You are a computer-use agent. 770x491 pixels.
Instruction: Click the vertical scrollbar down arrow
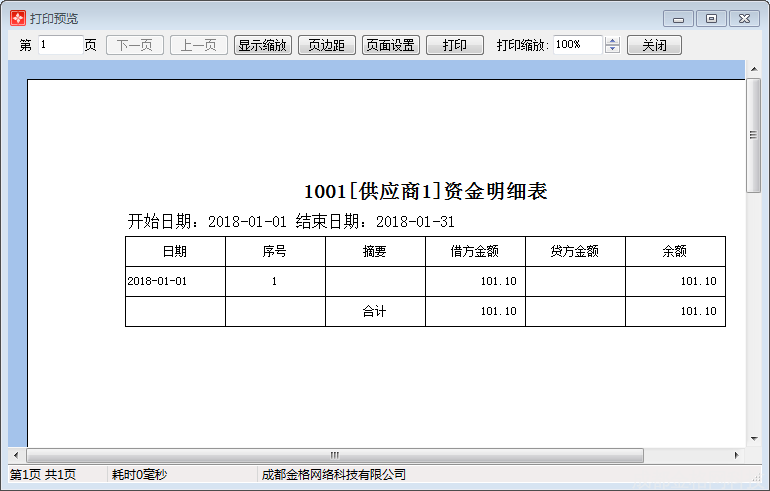[753, 438]
